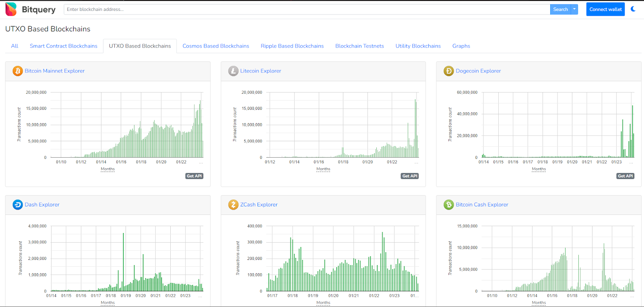The width and height of the screenshot is (644, 307).
Task: Click the Bitquery brand name text
Action: point(39,9)
